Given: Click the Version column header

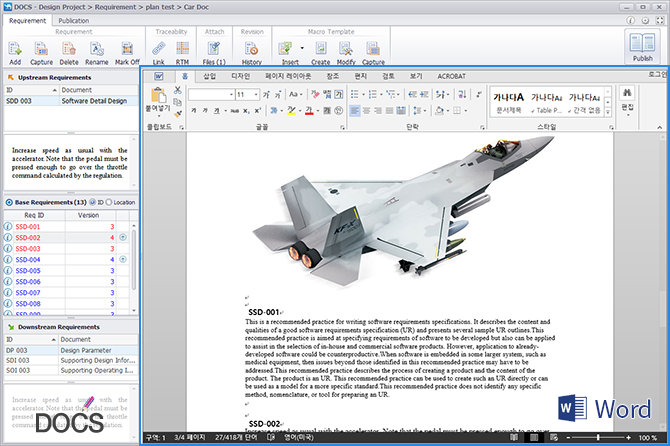Looking at the screenshot, I should click(88, 215).
